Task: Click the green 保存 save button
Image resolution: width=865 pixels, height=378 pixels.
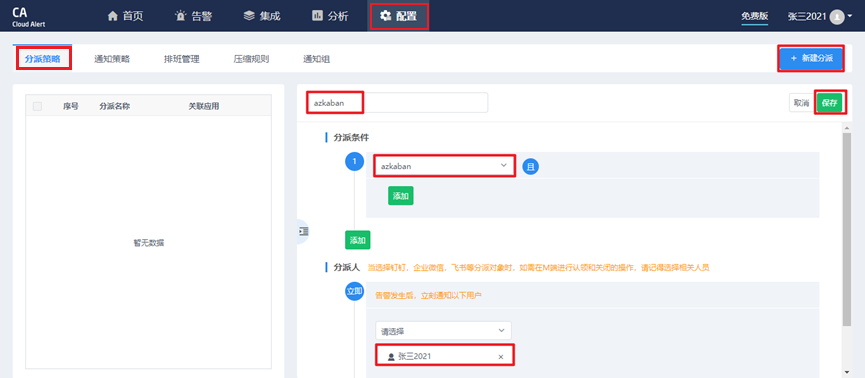Action: [830, 103]
